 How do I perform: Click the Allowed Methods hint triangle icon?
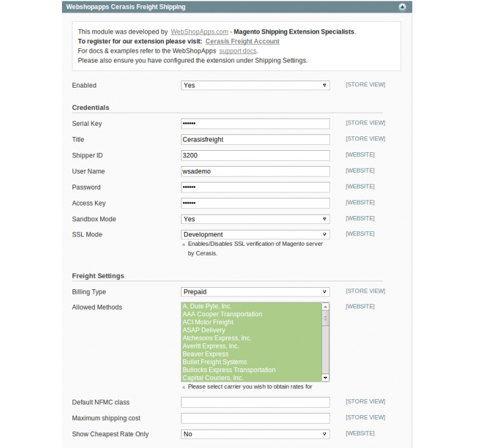pyautogui.click(x=183, y=387)
